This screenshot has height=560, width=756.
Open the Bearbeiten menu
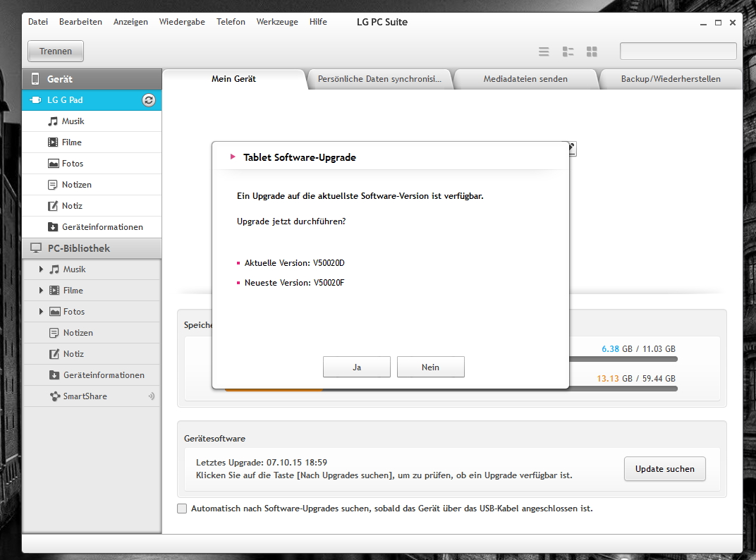tap(80, 22)
